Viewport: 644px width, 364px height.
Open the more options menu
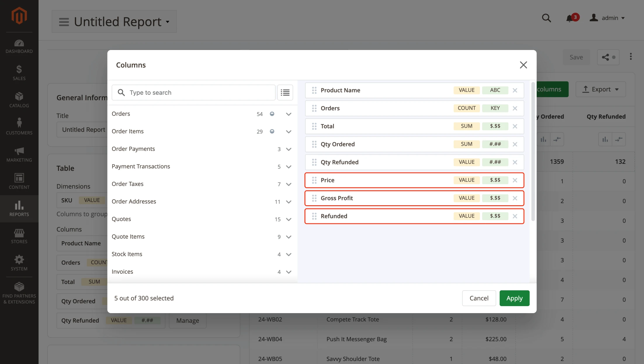631,57
